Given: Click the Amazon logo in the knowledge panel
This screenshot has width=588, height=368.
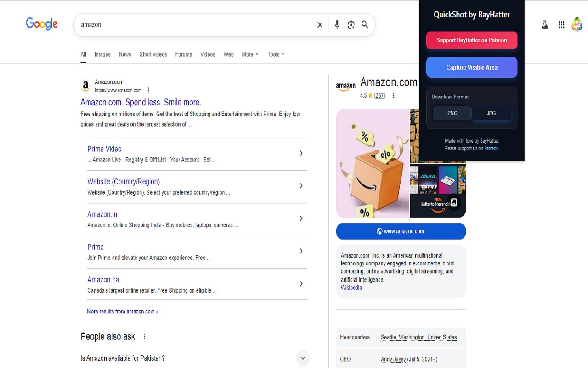Looking at the screenshot, I should click(345, 86).
